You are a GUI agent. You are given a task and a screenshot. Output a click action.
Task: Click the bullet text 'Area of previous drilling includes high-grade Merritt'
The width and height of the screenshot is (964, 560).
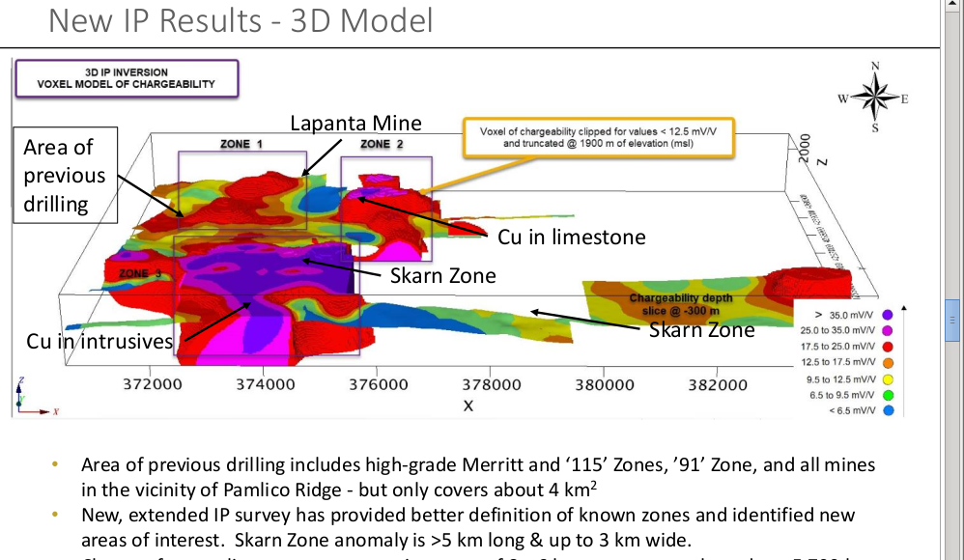(478, 464)
